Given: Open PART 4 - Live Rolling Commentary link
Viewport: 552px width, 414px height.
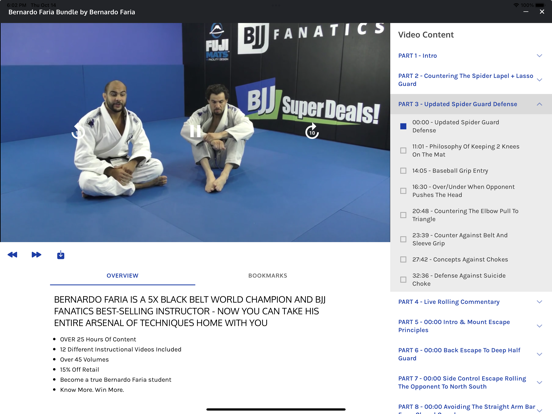Looking at the screenshot, I should point(449,302).
